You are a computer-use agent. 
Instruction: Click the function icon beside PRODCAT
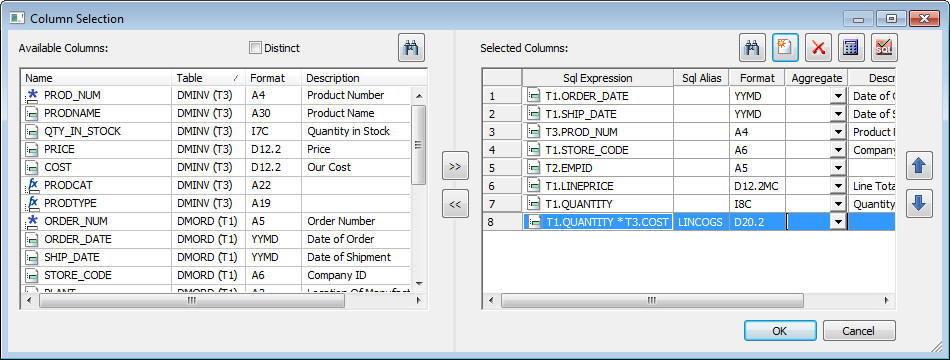click(33, 185)
